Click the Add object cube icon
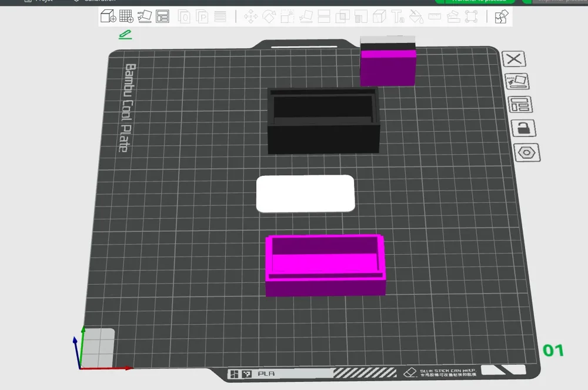588x390 pixels. 108,16
